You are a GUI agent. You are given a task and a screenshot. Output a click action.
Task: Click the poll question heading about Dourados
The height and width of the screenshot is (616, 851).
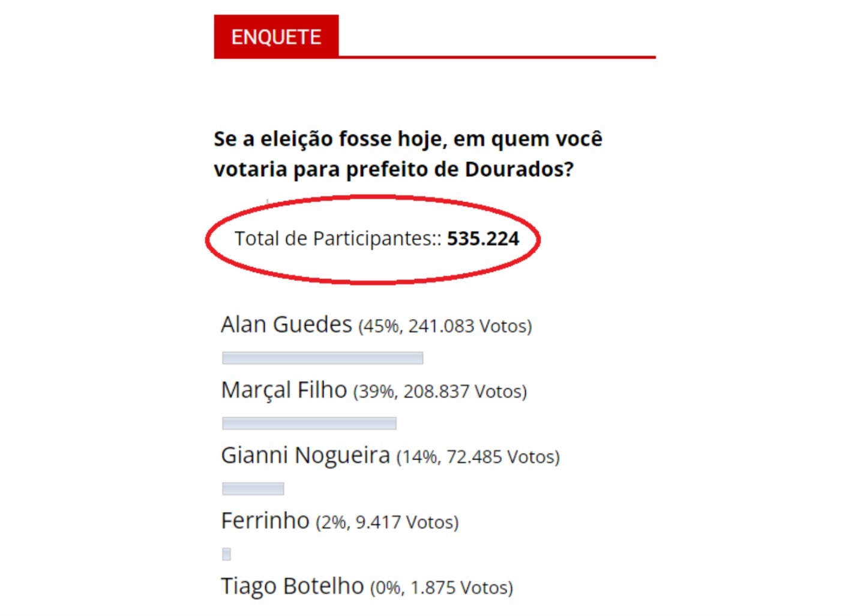coord(408,154)
